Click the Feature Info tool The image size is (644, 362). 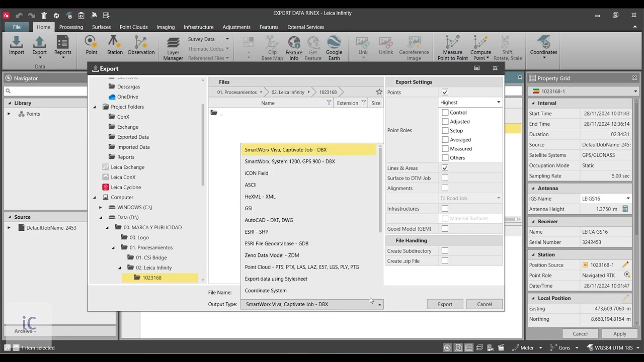point(294,49)
